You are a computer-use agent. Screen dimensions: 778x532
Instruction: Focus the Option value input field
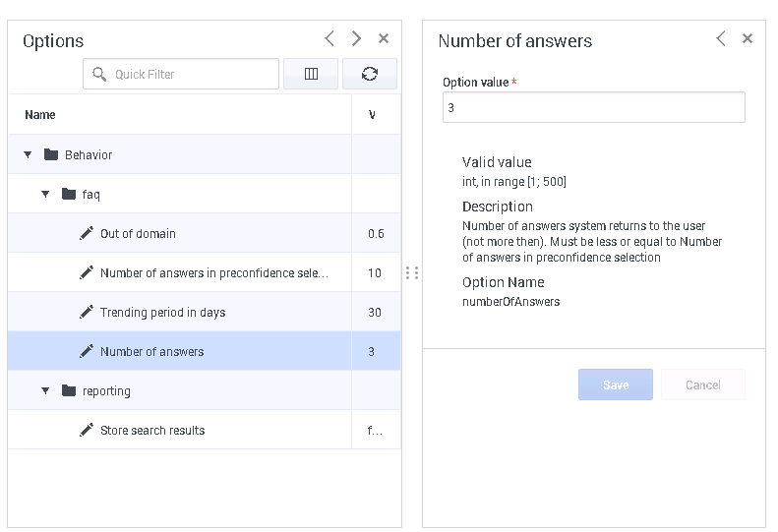[x=593, y=108]
